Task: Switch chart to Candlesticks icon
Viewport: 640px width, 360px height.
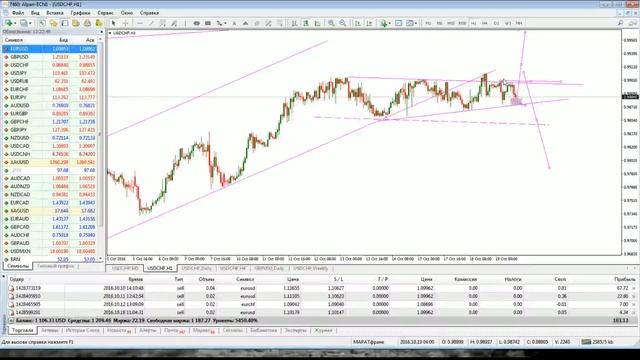Action: click(305, 23)
